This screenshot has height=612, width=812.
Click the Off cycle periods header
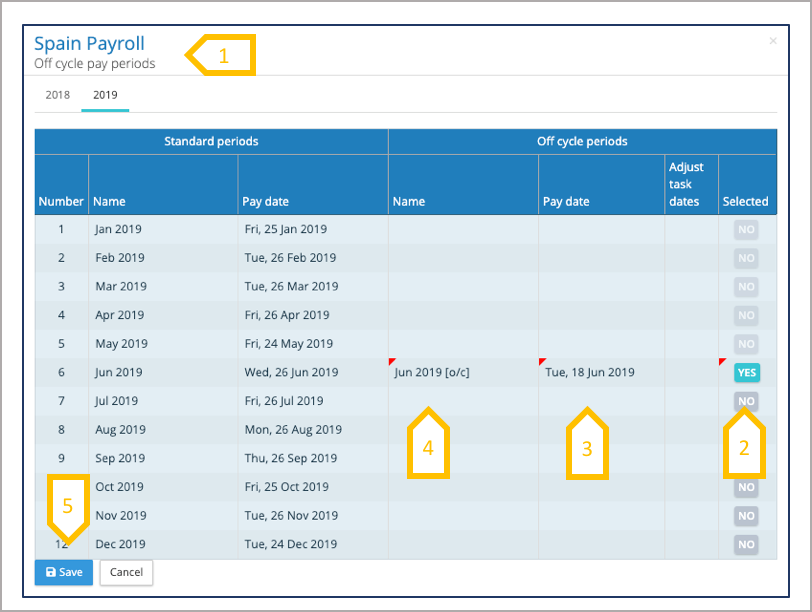pyautogui.click(x=582, y=142)
